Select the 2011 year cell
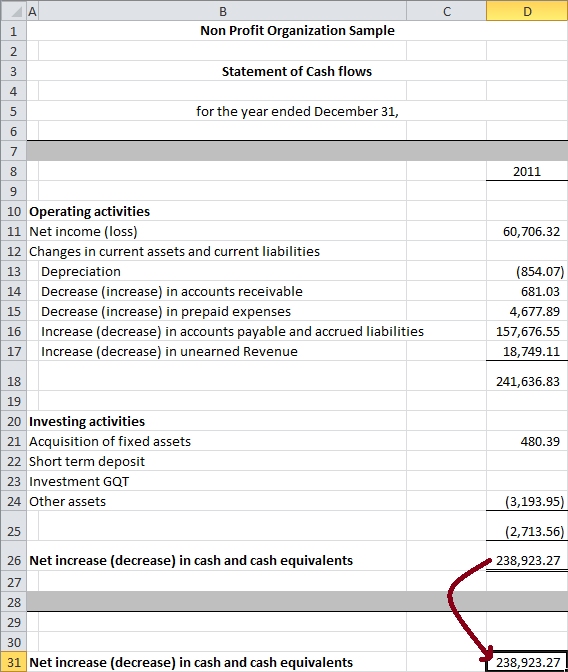Viewport: 568px width, 672px height. (x=527, y=171)
